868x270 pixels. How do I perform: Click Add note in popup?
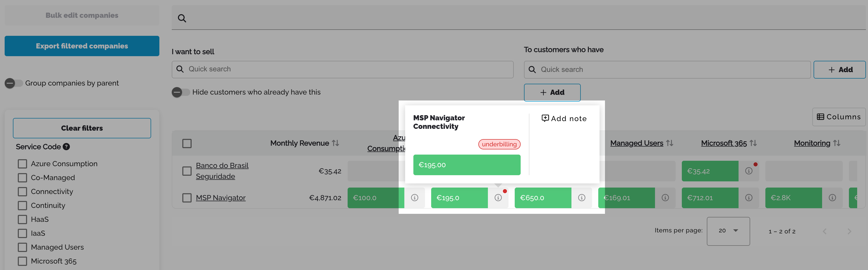564,119
